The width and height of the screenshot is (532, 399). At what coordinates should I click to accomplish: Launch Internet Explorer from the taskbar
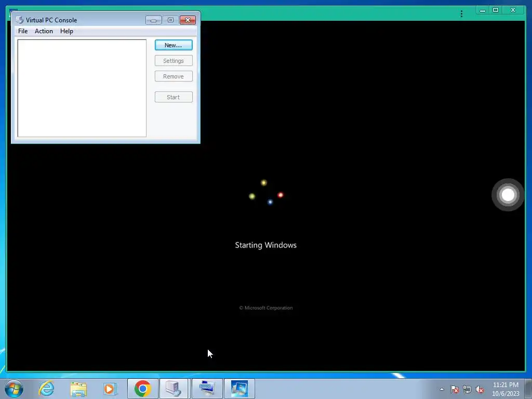click(x=46, y=389)
